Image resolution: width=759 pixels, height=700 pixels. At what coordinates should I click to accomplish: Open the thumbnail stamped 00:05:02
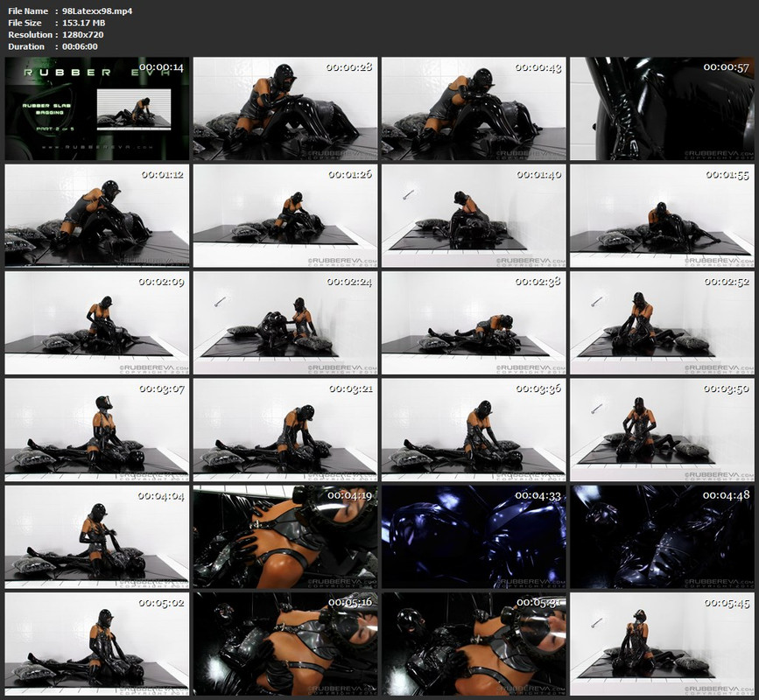[97, 644]
